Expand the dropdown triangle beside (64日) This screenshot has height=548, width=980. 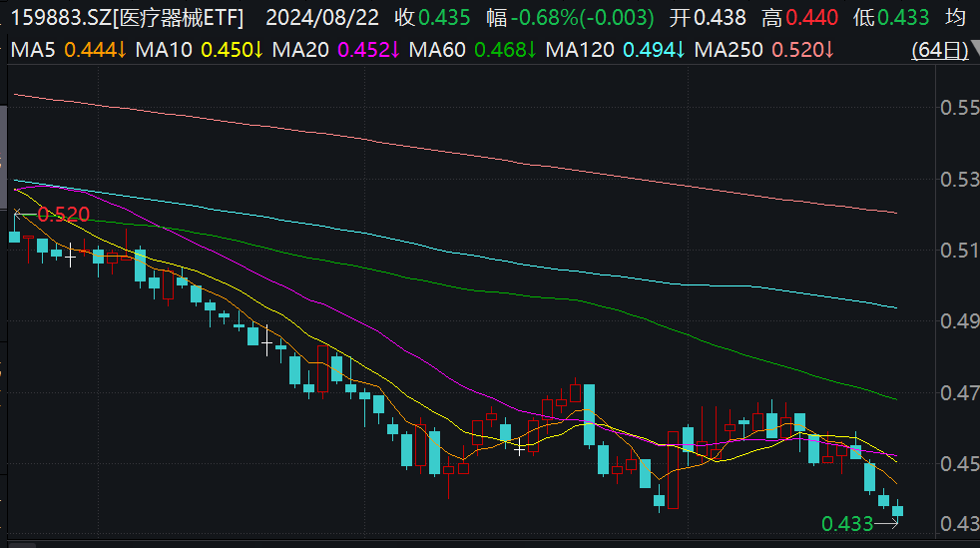point(975,48)
